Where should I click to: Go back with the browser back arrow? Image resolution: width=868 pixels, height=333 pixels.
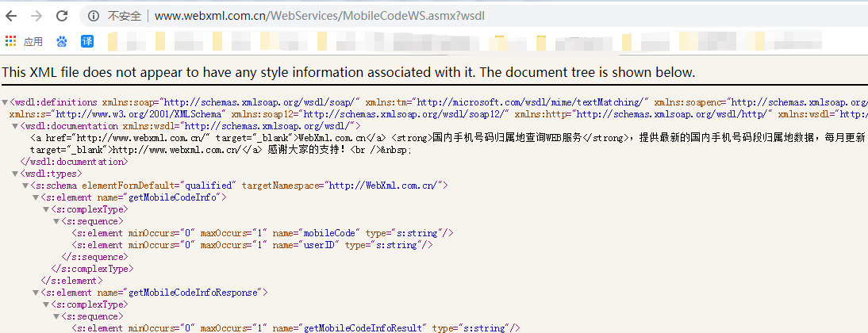tap(10, 16)
